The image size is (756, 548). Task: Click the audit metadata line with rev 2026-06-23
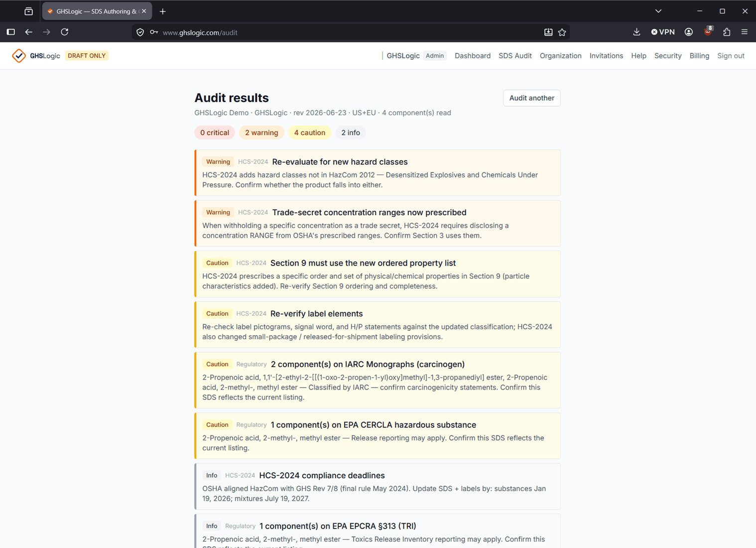coord(323,113)
